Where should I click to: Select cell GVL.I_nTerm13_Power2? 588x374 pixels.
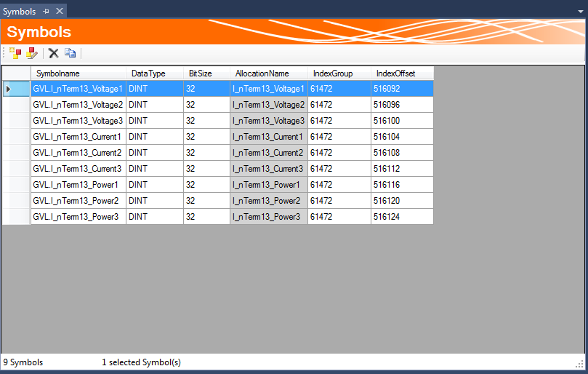(x=78, y=201)
